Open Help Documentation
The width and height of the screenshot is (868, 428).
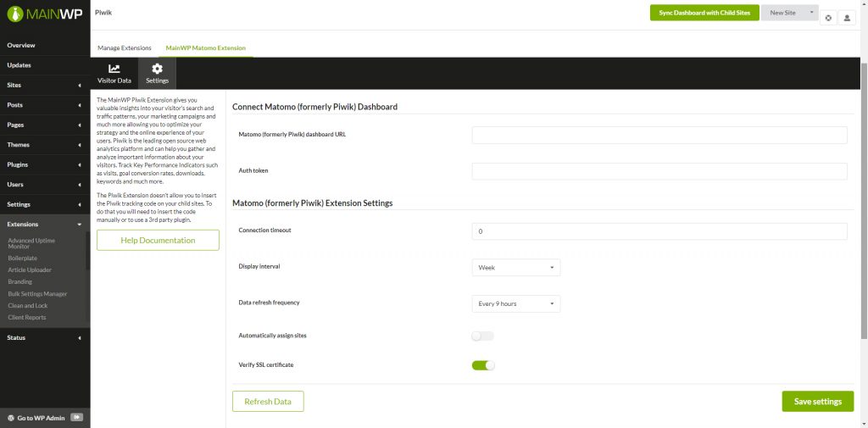click(158, 241)
